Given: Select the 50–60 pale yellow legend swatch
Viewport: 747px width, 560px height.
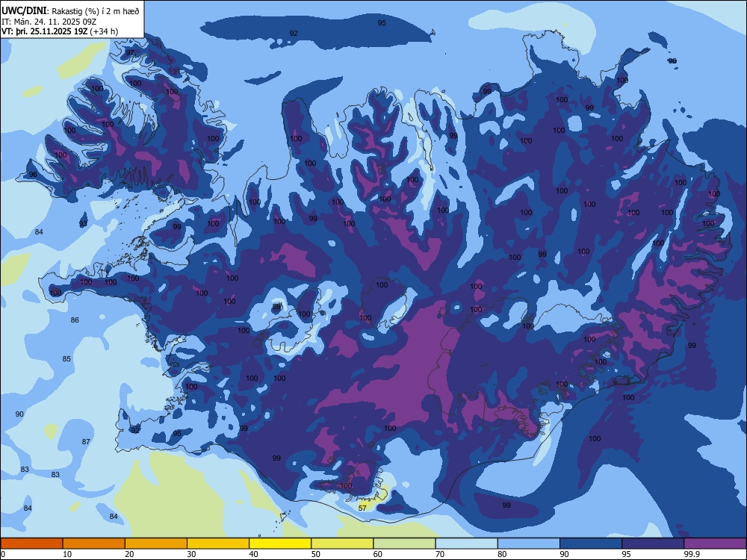Looking at the screenshot, I should coord(342,544).
